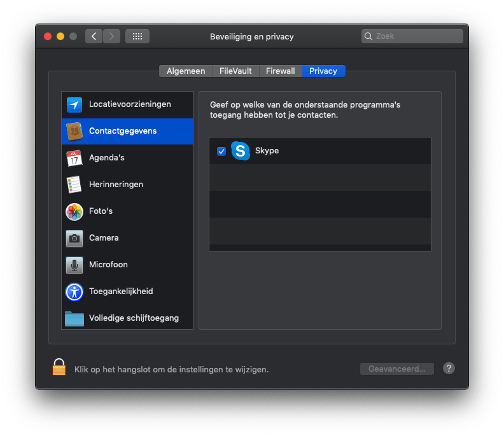Click into the Zoek search field
Screen dimensions: 504x436
point(412,36)
